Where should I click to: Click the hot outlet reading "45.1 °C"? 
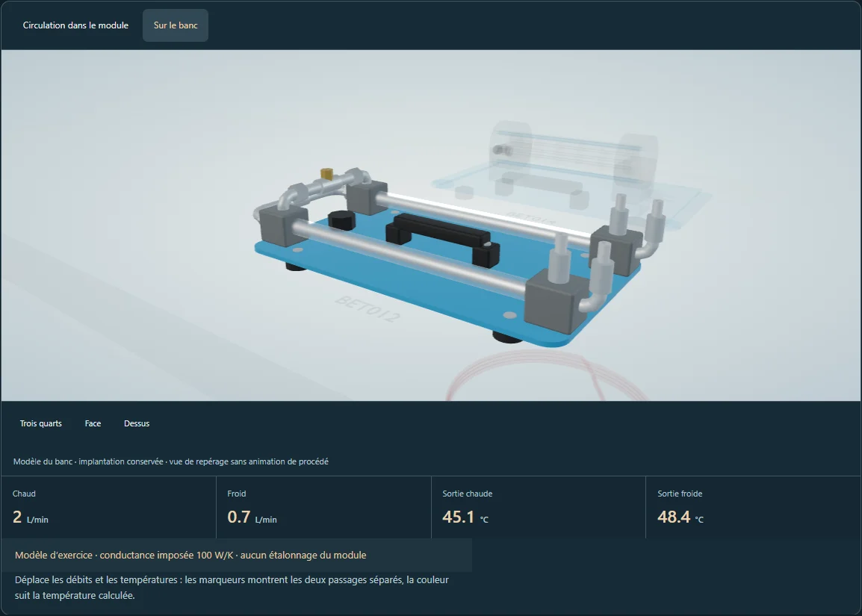[465, 517]
